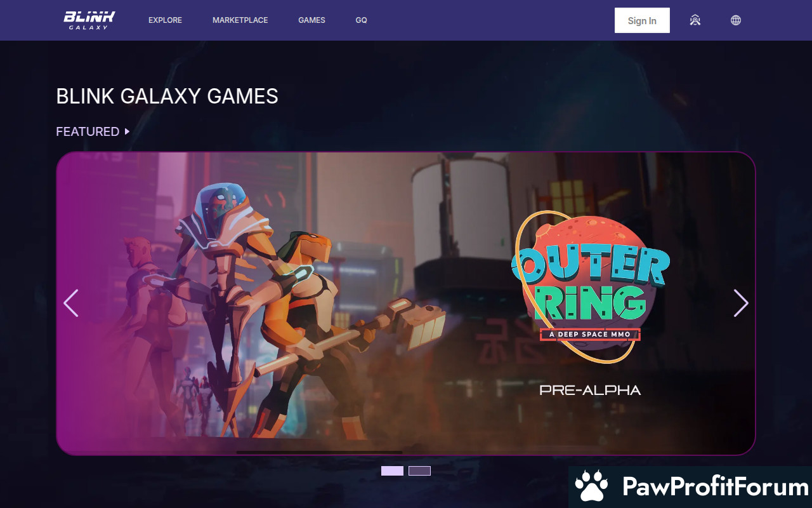Visit the PawProfitForum text link
The image size is (812, 508).
tap(716, 487)
